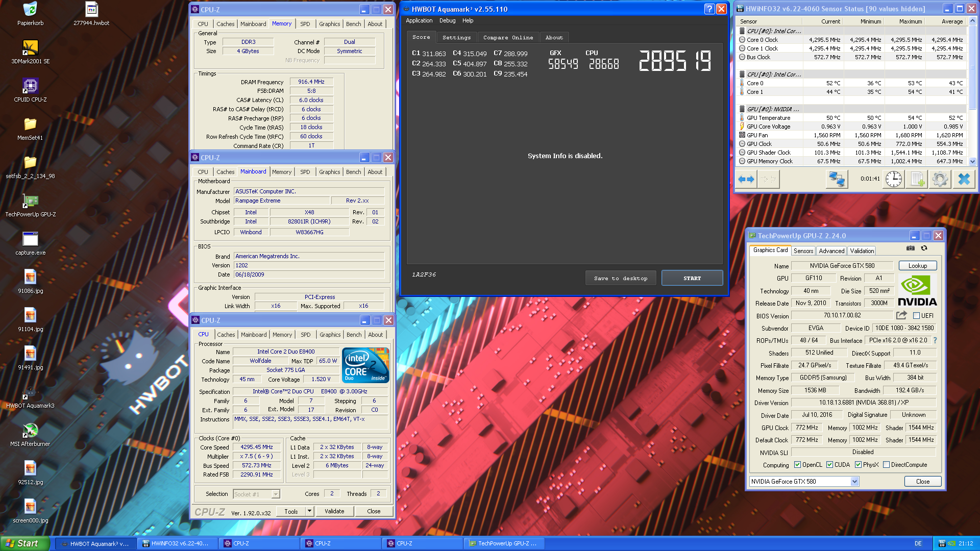Select CPUID CPU-Z desktop shortcut

pyautogui.click(x=31, y=90)
